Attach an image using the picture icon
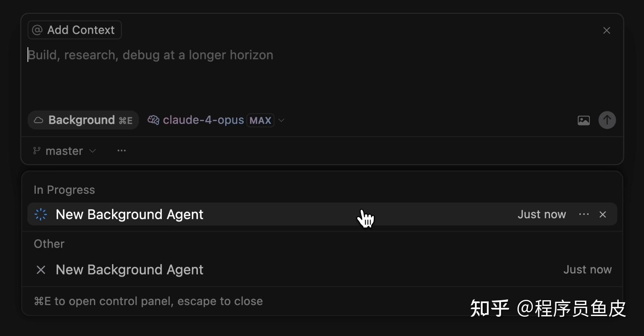 583,120
